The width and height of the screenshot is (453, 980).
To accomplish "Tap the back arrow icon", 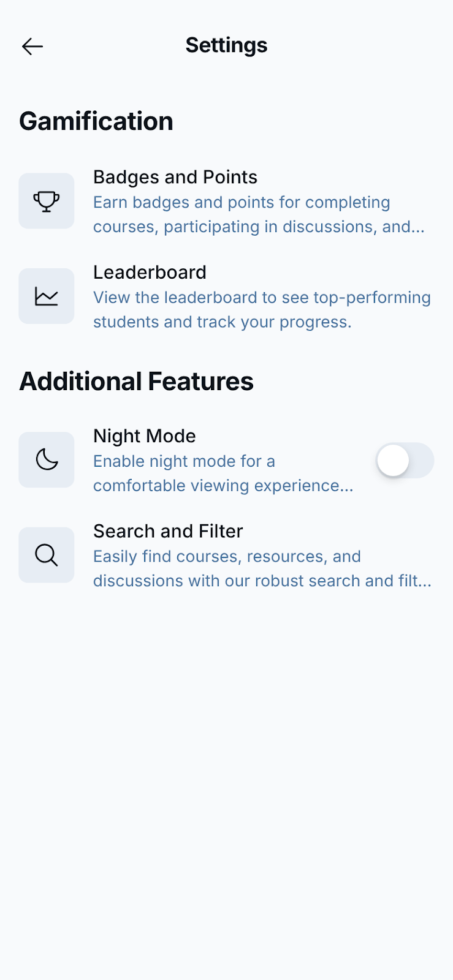I will [x=32, y=46].
